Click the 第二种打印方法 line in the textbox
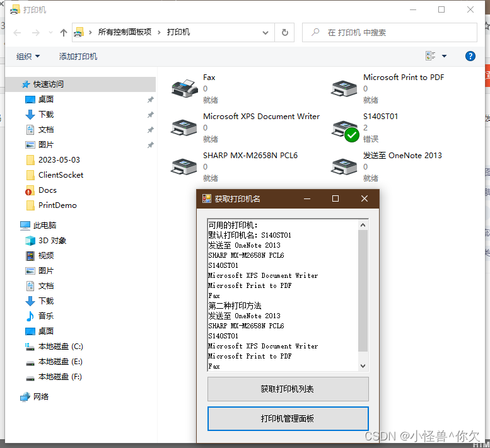490x448 pixels. pos(235,306)
